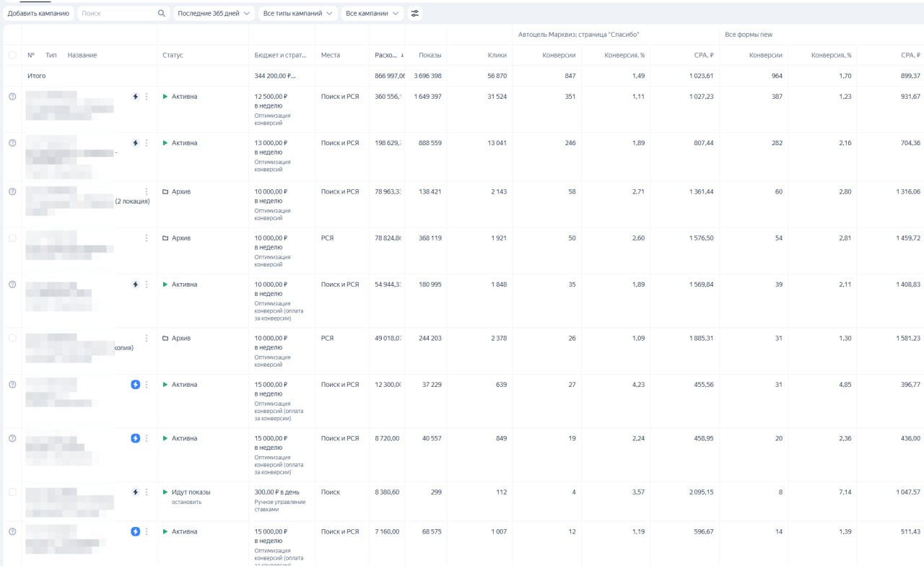
Task: Click the question-mark icon in the 40 557 shows row
Action: coord(12,438)
